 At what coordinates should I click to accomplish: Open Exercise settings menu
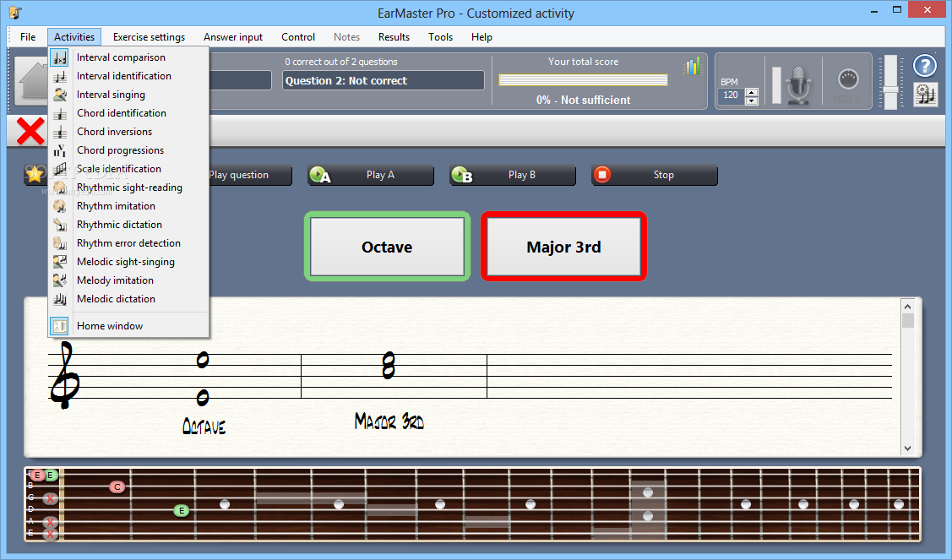[149, 37]
